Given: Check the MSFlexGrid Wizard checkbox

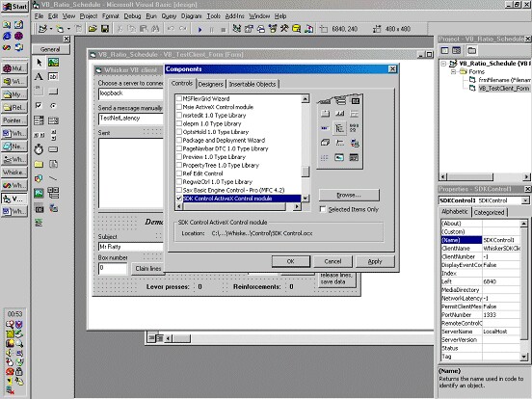Looking at the screenshot, I should [x=179, y=98].
